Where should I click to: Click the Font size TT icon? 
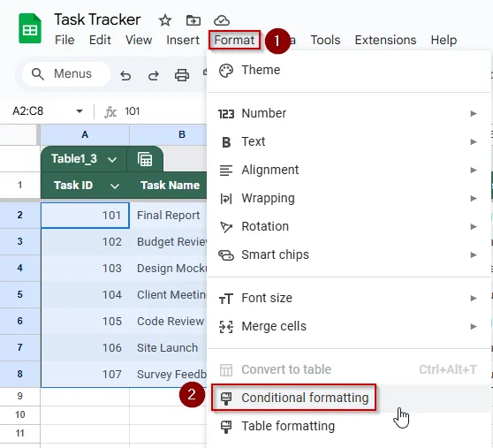(226, 299)
